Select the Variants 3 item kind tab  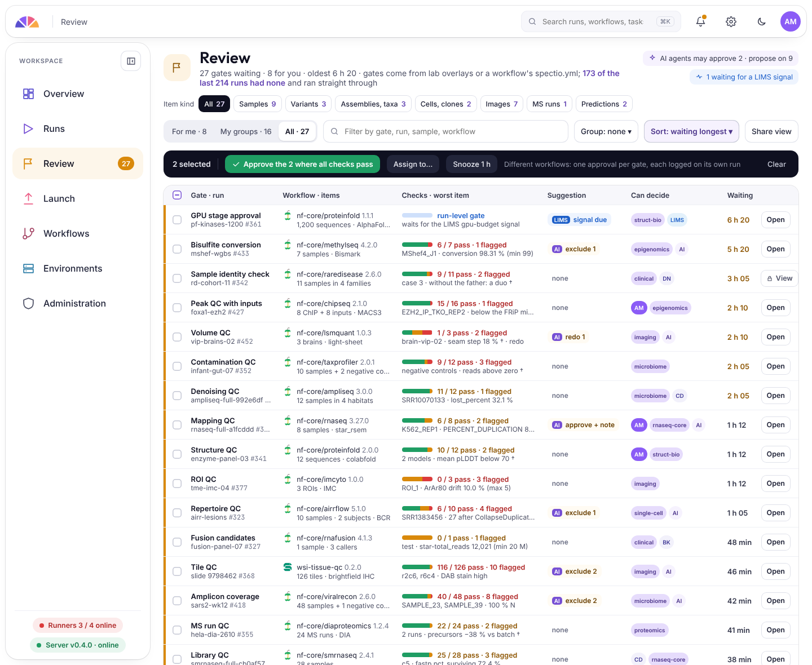[308, 104]
